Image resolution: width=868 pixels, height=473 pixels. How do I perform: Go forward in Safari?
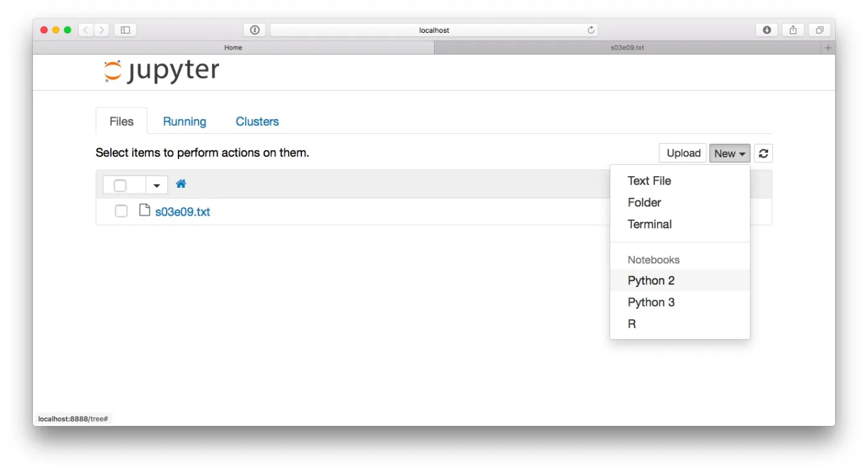102,30
